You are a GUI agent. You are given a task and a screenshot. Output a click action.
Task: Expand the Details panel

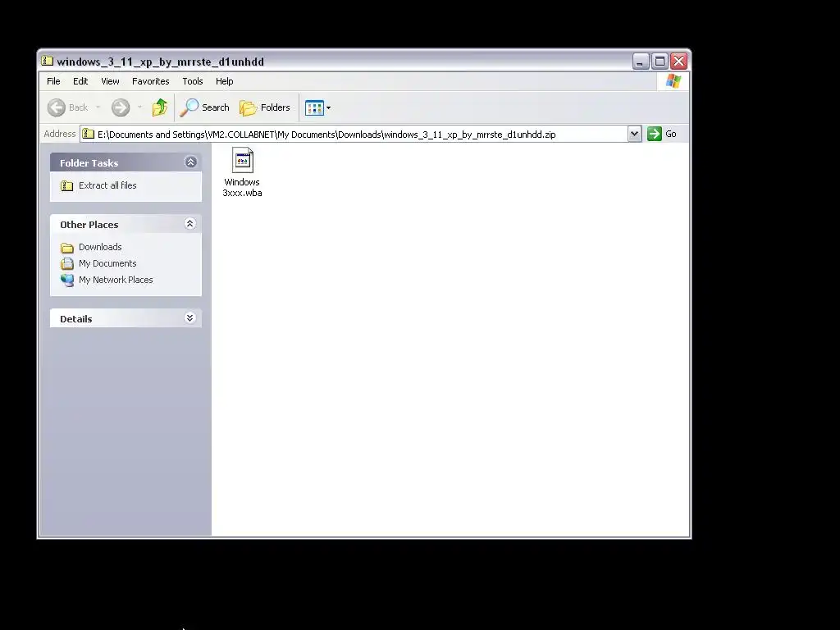point(189,318)
